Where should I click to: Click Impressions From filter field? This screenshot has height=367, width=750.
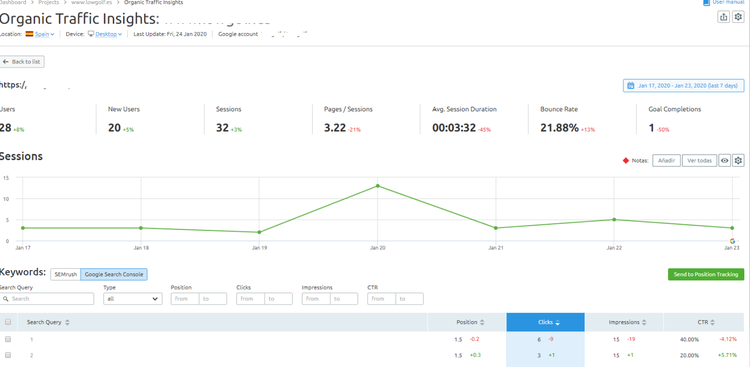tap(316, 299)
